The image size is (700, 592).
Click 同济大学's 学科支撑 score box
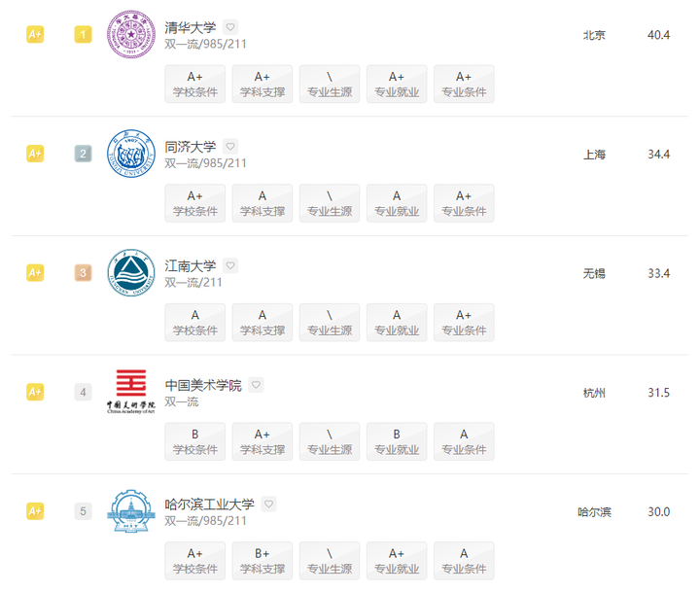[262, 203]
